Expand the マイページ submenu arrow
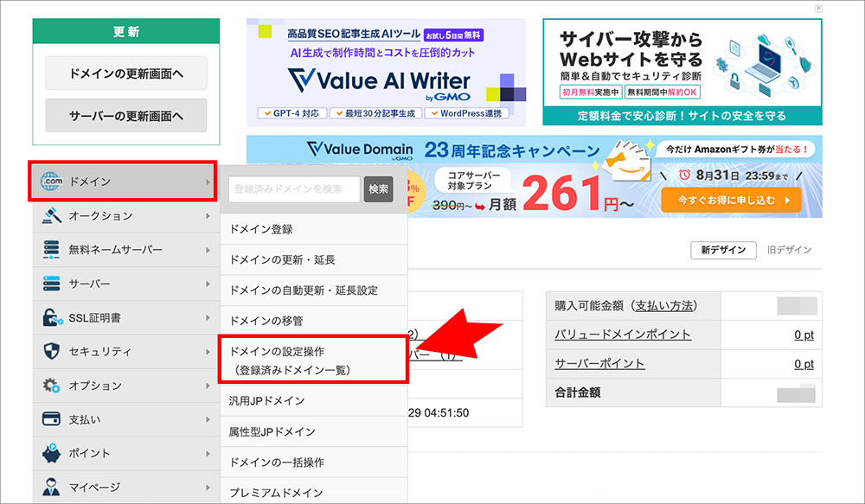 pyautogui.click(x=208, y=487)
